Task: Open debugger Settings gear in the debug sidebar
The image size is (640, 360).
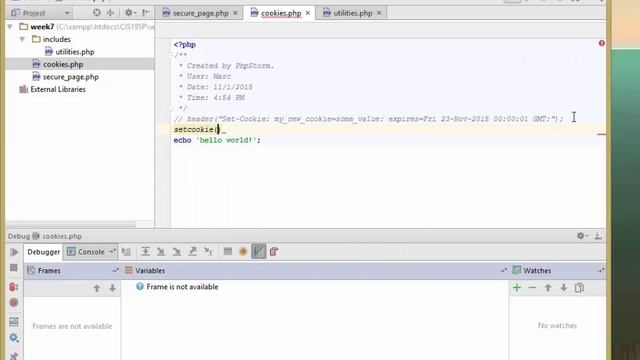Action: point(13,338)
